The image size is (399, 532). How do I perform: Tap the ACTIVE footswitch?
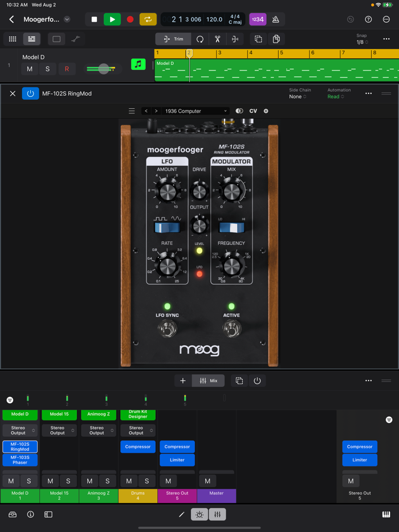point(231,329)
